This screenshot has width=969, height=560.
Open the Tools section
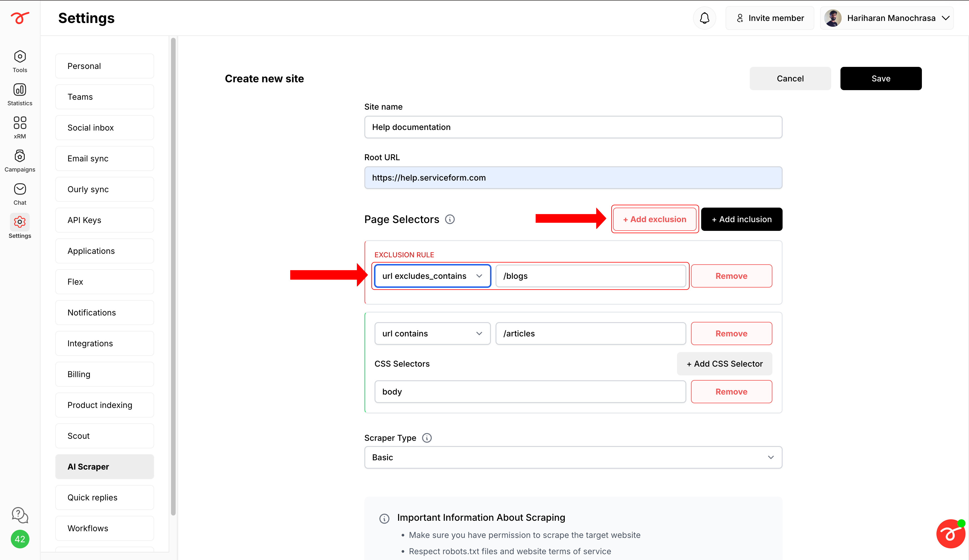pos(19,62)
